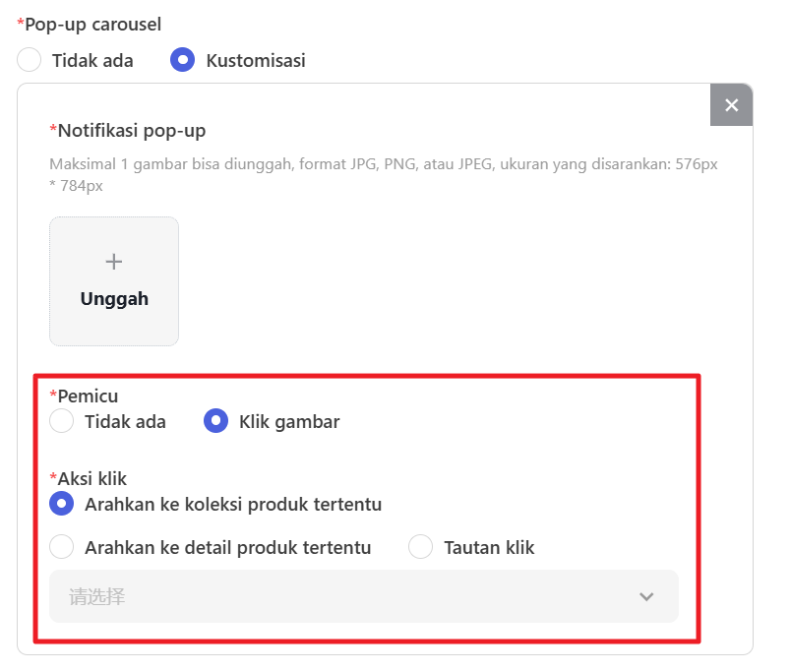Click the bold 'Unggah' text label
The width and height of the screenshot is (790, 672).
(x=114, y=299)
